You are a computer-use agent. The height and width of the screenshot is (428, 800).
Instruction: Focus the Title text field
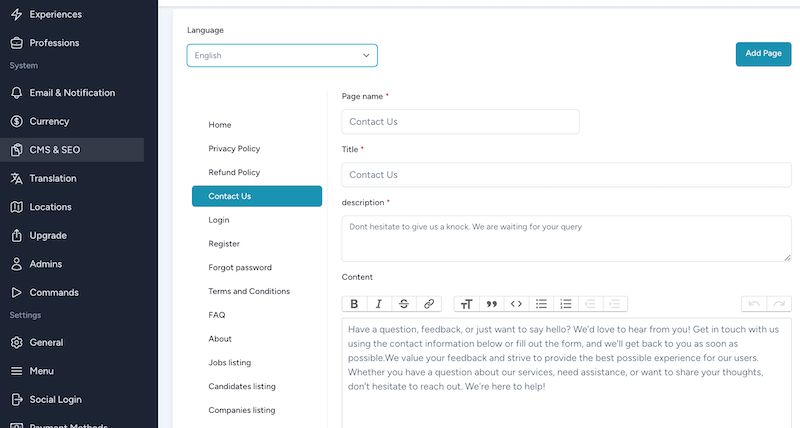coord(566,175)
